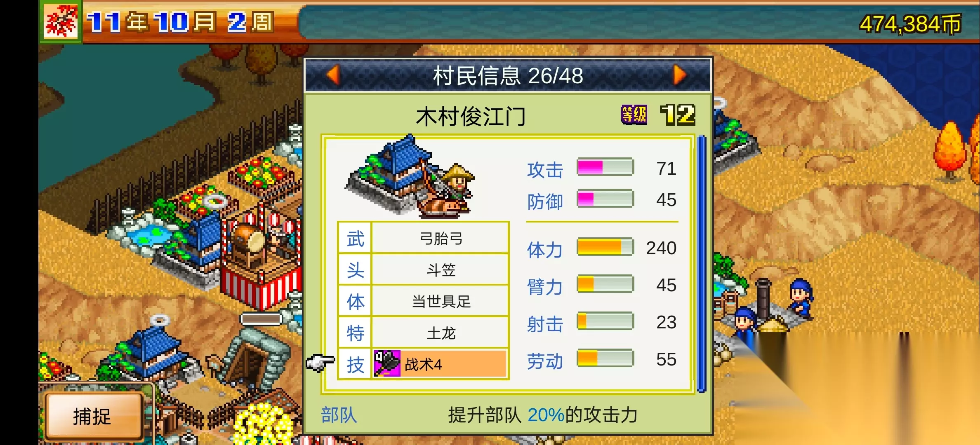The width and height of the screenshot is (980, 445).
Task: Click the blue vertical scrollbar in panel
Action: [x=702, y=264]
